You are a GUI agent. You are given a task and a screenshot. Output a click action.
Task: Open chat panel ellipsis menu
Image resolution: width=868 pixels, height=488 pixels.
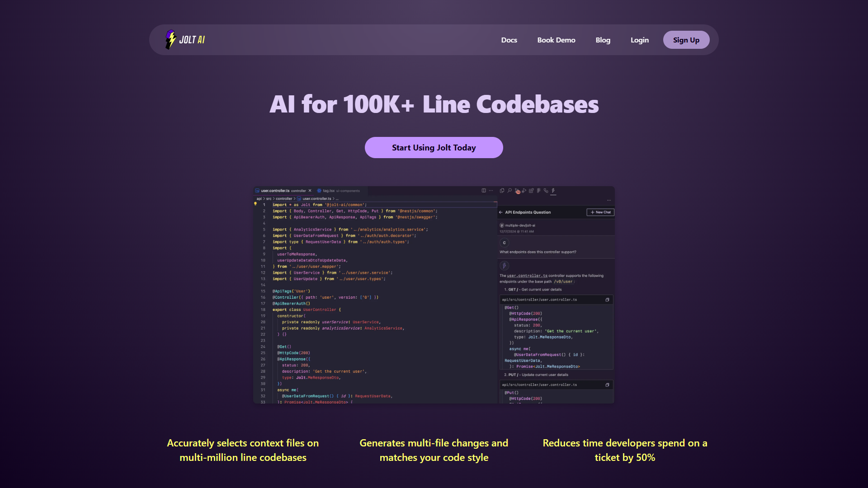pos(609,200)
